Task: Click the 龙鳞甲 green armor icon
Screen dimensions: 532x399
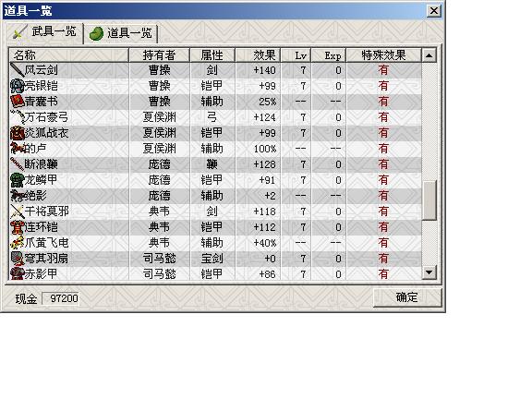Action: point(17,180)
